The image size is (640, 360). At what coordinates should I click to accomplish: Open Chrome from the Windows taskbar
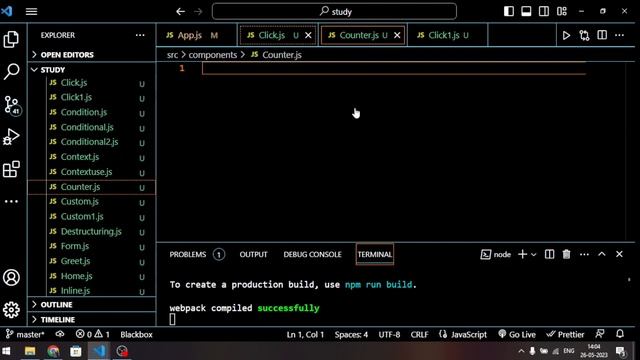[53, 351]
